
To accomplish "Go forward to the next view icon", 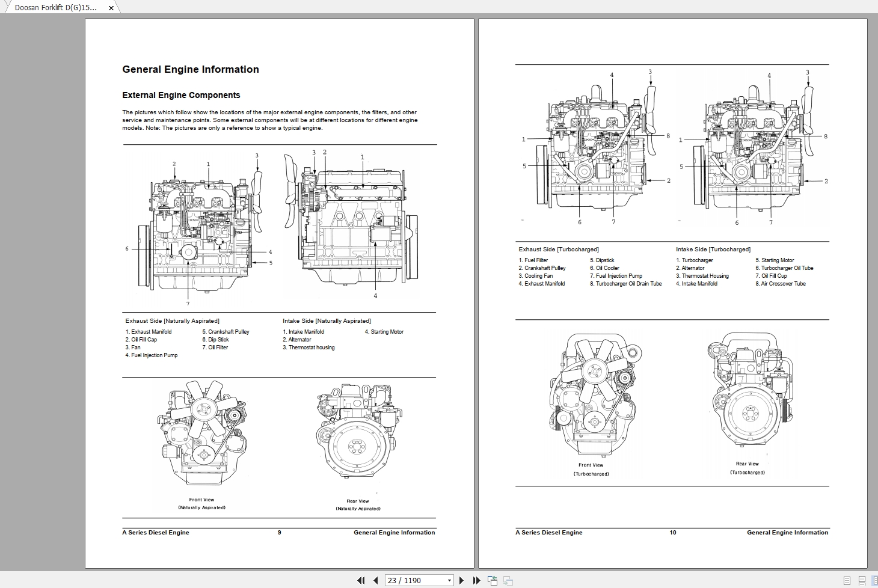I will tap(508, 580).
